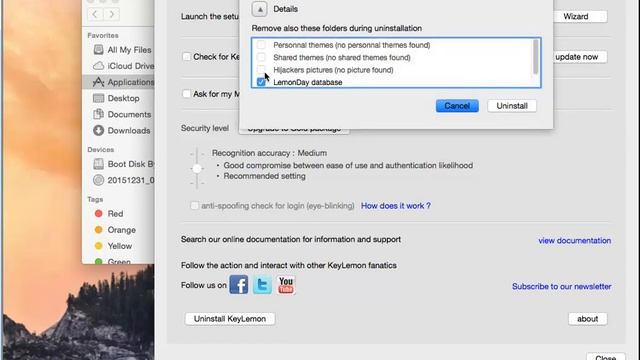Image resolution: width=640 pixels, height=360 pixels.
Task: Click the Recommended setting bullet text
Action: pyautogui.click(x=264, y=176)
